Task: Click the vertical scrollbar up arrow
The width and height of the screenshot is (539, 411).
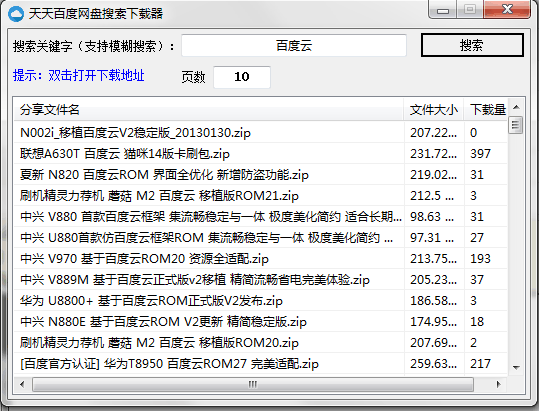Action: (516, 107)
